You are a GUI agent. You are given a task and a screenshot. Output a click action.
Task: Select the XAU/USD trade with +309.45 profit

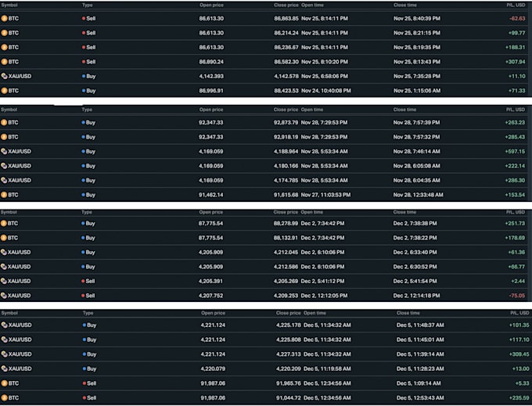point(265,354)
